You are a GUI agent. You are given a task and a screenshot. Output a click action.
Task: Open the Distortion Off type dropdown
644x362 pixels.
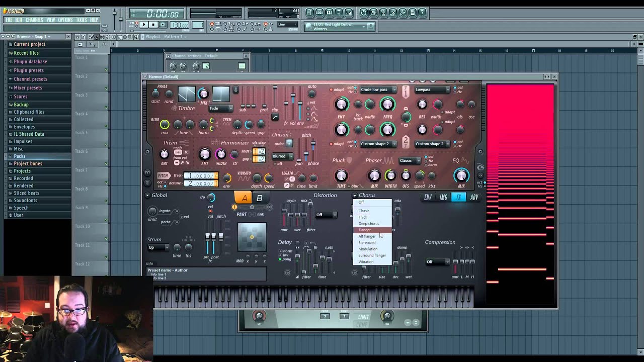point(325,215)
